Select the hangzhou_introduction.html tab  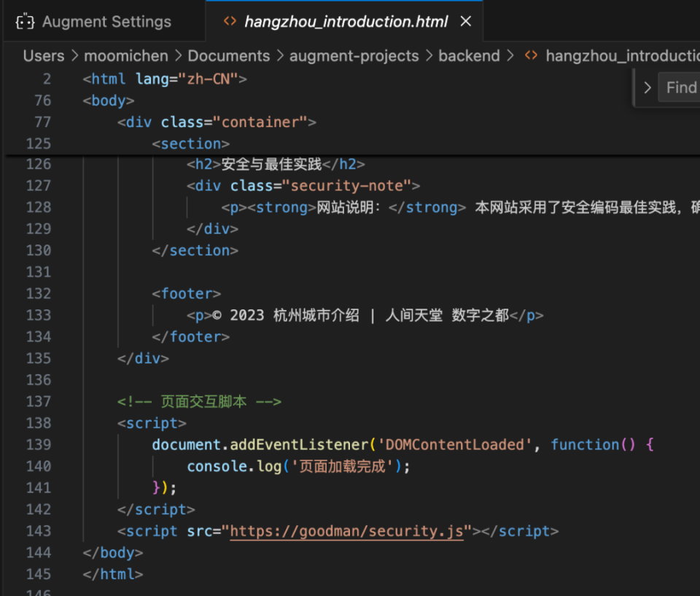(346, 22)
